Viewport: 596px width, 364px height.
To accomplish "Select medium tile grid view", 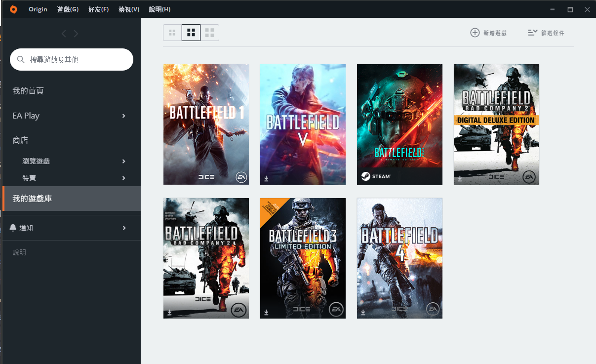I will pos(191,33).
